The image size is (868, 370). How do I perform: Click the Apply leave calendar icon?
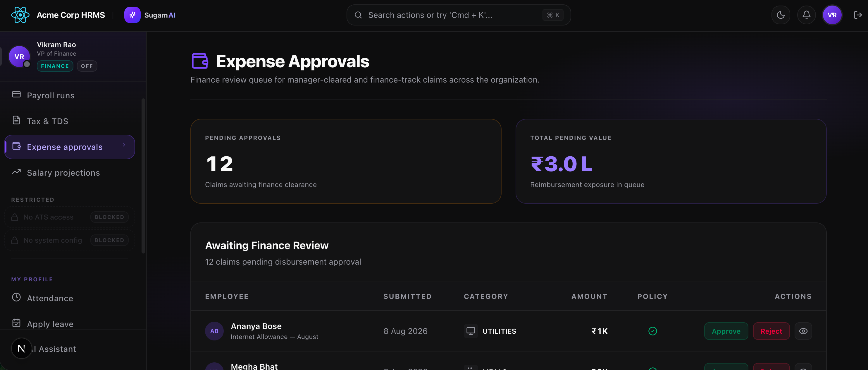click(x=16, y=323)
